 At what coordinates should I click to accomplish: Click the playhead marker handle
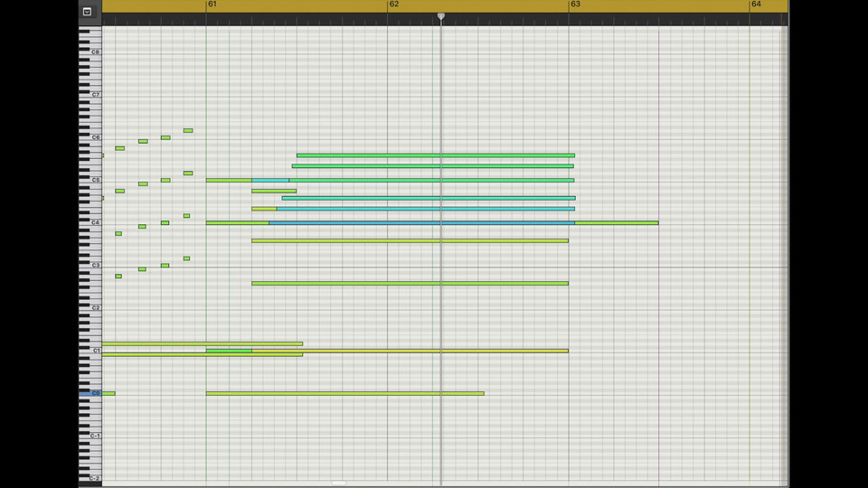pos(441,16)
